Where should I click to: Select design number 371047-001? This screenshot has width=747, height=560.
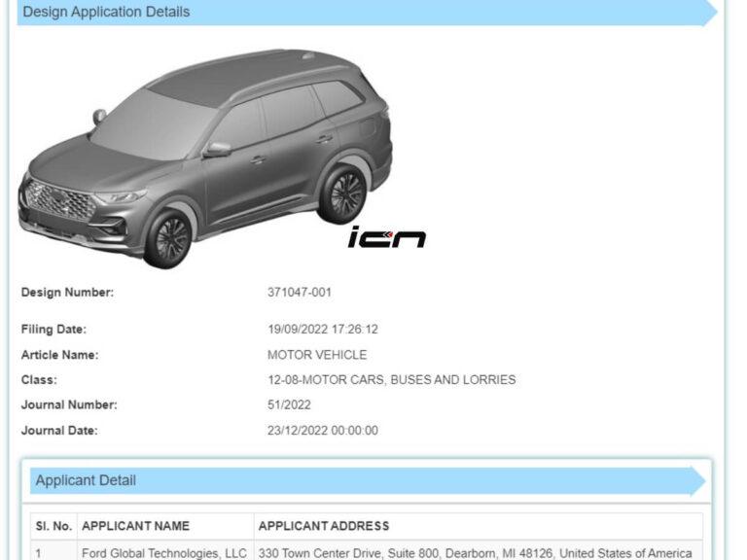[300, 292]
